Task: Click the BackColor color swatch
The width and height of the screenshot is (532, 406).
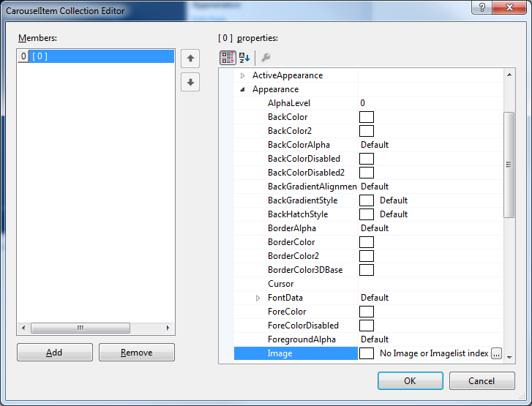Action: 367,117
